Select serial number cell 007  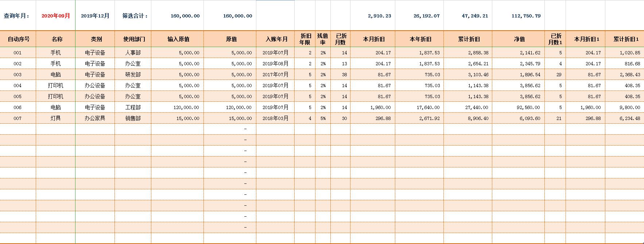tap(18, 119)
